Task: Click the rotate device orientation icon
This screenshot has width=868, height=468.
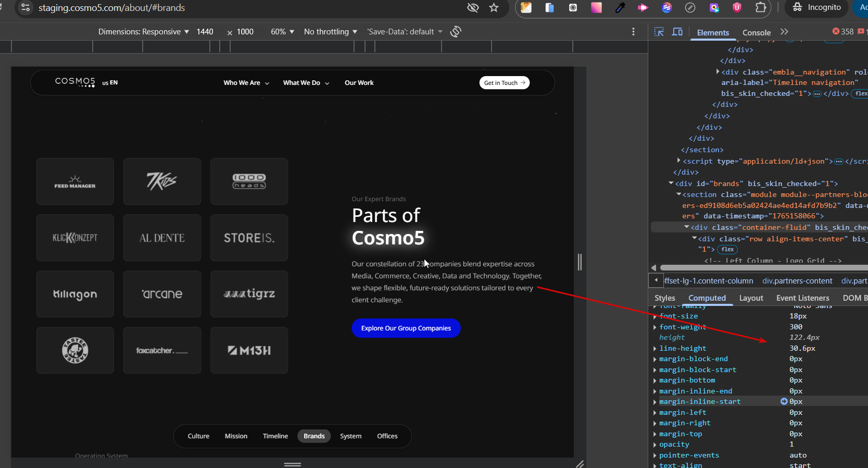Action: click(456, 32)
